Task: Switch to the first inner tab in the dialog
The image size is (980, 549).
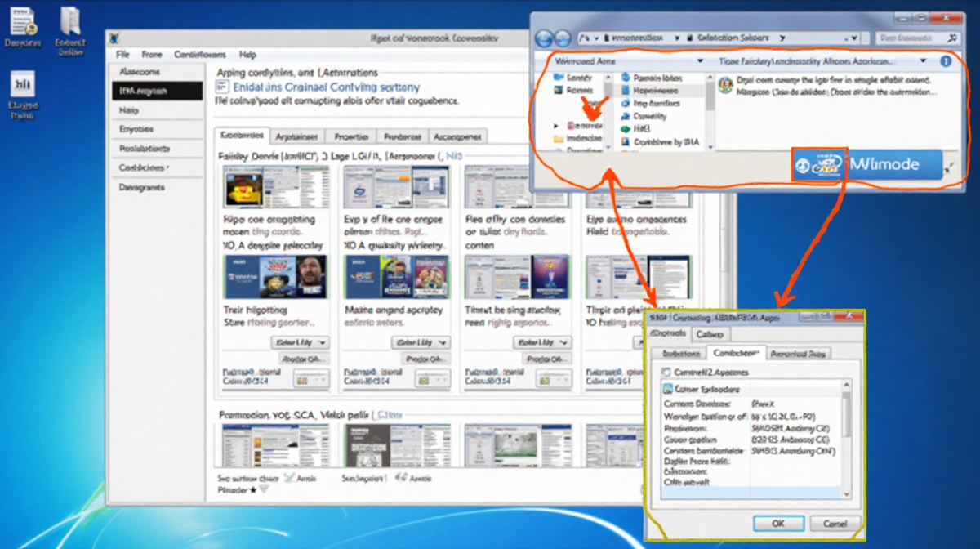Action: [x=679, y=353]
